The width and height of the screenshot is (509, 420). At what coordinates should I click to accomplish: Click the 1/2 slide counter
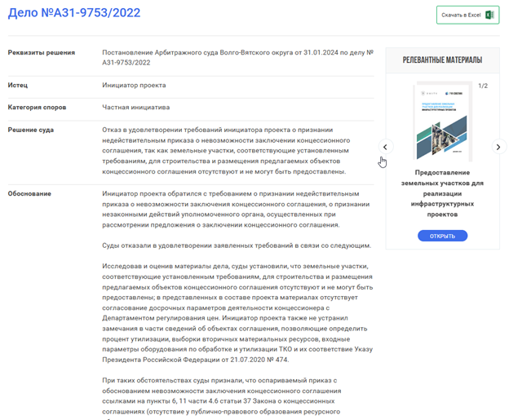482,86
